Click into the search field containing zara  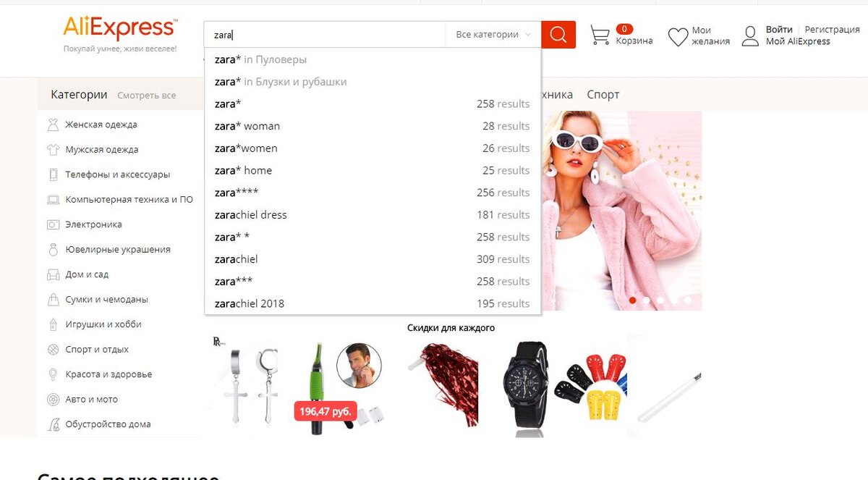click(x=325, y=35)
